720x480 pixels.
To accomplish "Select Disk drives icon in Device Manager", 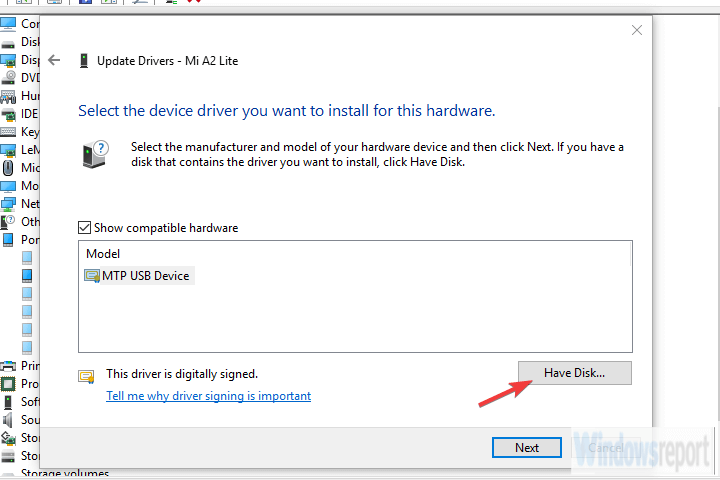I will pyautogui.click(x=8, y=44).
